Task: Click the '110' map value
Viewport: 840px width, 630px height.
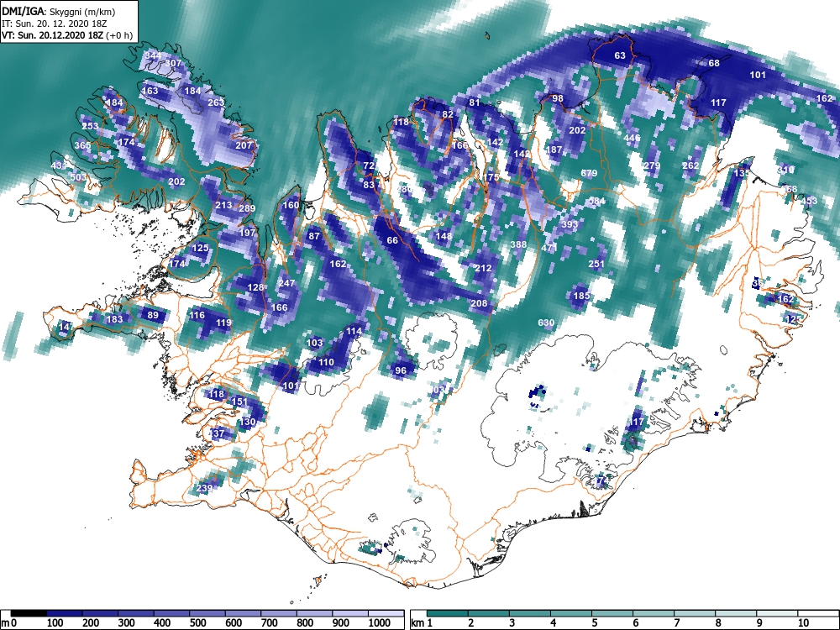Action: tap(326, 361)
